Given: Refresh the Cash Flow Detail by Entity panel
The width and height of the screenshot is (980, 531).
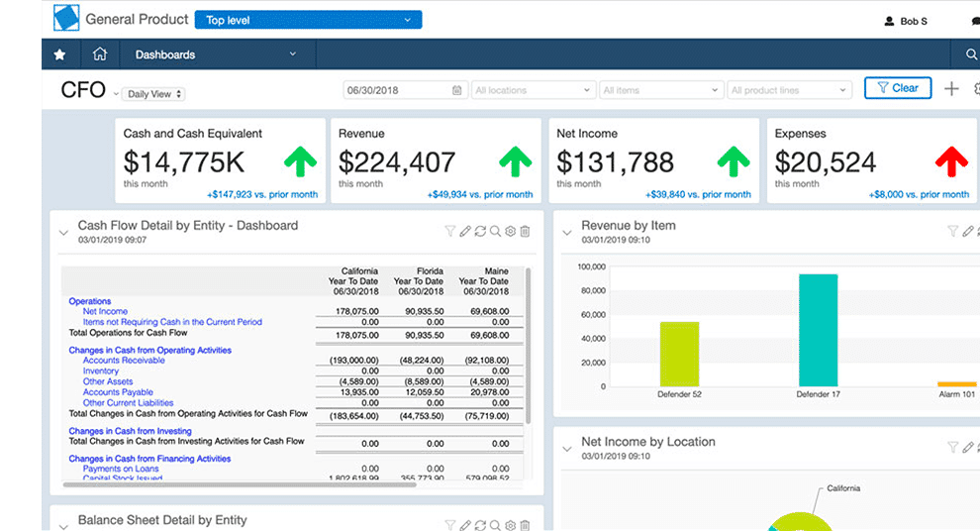Looking at the screenshot, I should click(x=480, y=232).
